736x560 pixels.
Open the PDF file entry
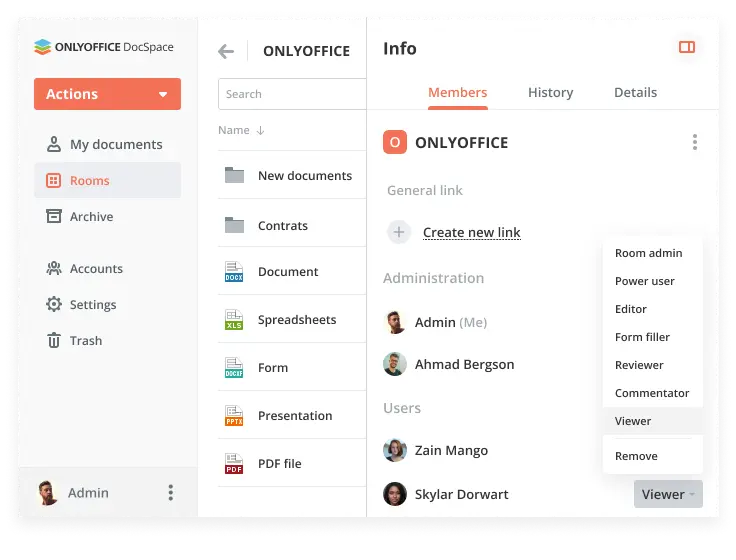coord(292,463)
